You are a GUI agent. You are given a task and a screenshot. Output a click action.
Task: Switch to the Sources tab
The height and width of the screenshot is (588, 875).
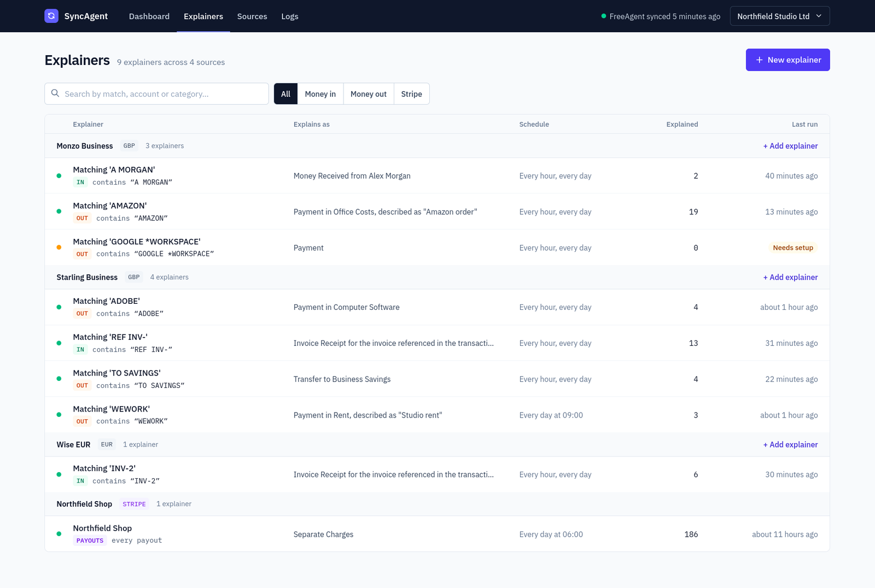(252, 16)
